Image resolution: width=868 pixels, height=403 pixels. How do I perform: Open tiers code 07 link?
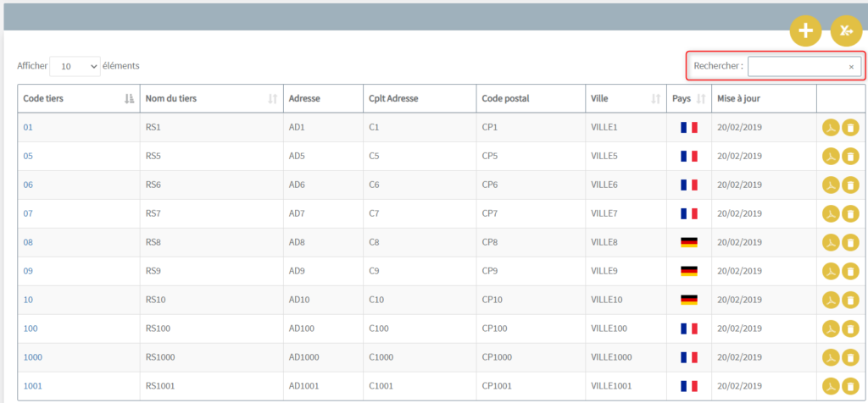click(x=28, y=213)
